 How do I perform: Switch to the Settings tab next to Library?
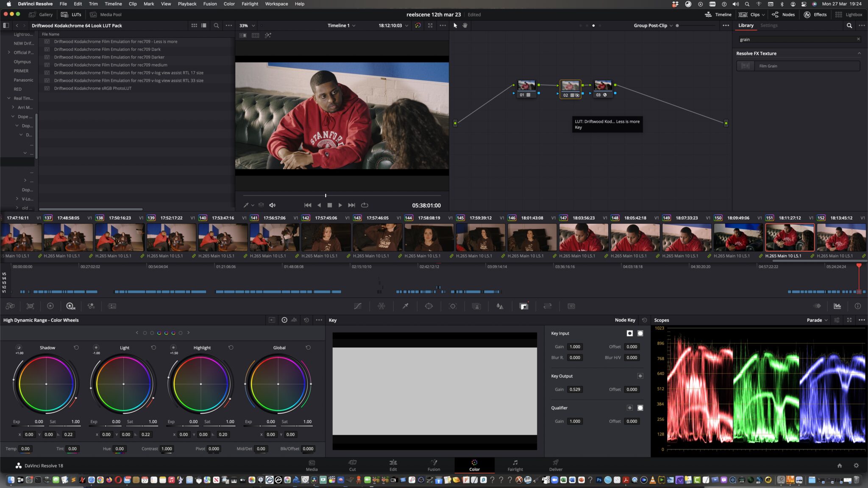tap(769, 25)
